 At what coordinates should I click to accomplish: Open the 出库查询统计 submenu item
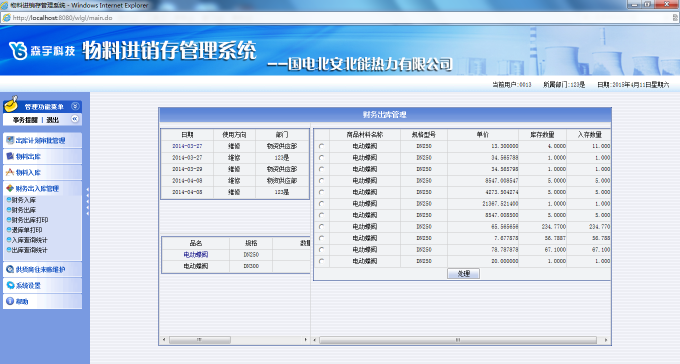pyautogui.click(x=29, y=250)
